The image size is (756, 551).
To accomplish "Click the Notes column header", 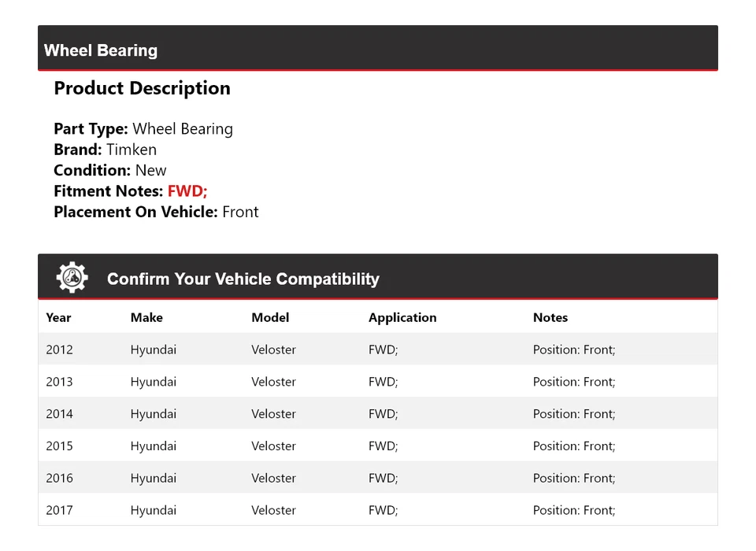I will 550,317.
